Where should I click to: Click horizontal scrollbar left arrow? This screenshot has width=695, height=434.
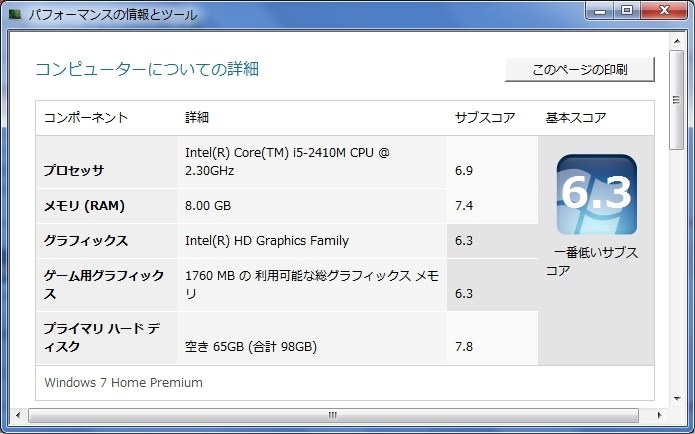(x=18, y=415)
